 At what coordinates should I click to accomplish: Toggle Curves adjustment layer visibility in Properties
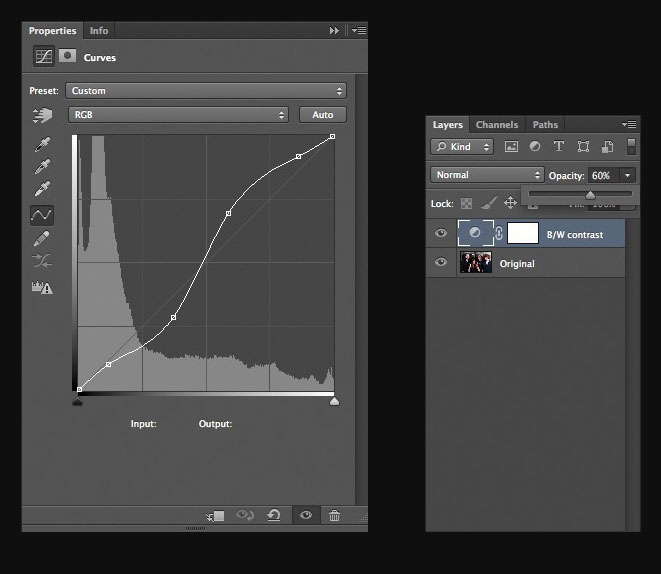click(x=306, y=515)
